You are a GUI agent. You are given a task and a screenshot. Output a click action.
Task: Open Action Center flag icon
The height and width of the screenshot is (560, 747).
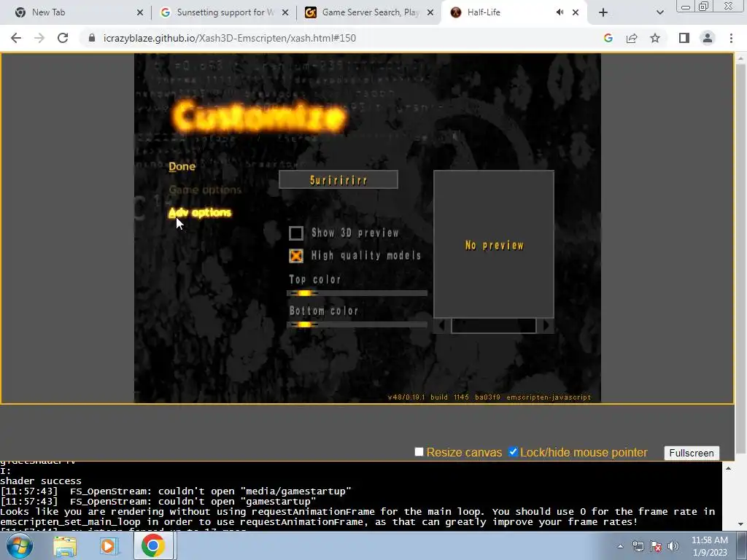click(x=656, y=546)
